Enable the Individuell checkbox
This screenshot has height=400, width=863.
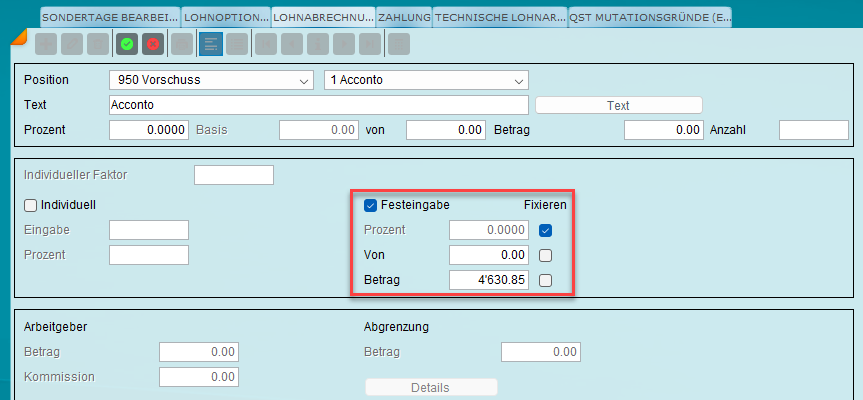pos(30,205)
